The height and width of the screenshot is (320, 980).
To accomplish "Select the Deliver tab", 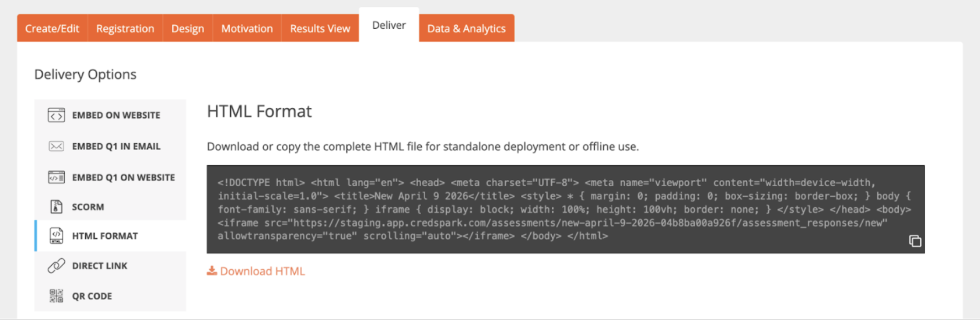I will point(388,25).
